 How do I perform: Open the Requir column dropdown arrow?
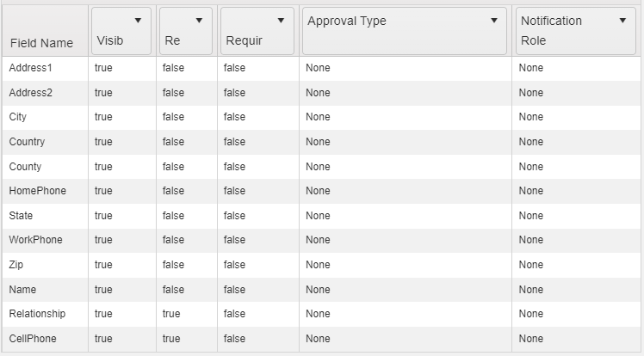coord(281,21)
